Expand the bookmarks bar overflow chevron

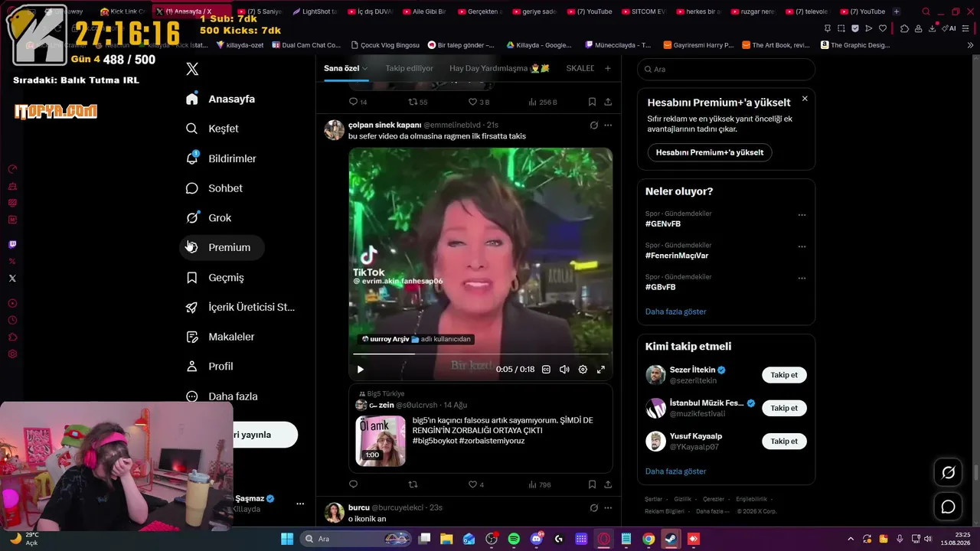point(970,45)
